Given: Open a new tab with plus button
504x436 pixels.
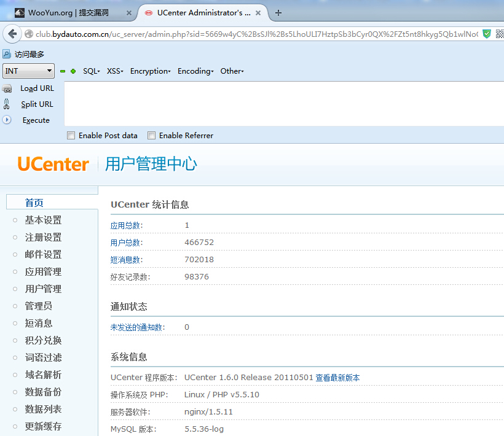Looking at the screenshot, I should (x=278, y=13).
